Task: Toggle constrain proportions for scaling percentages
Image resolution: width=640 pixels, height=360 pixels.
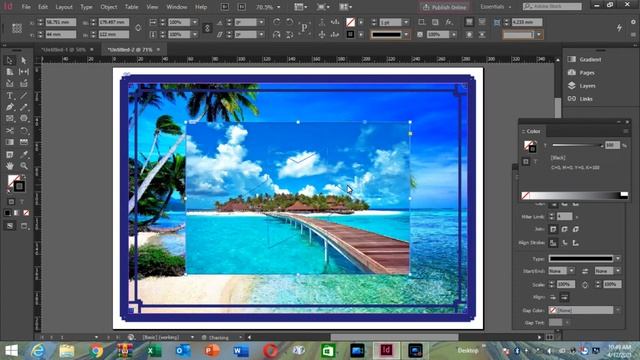Action: click(x=207, y=28)
